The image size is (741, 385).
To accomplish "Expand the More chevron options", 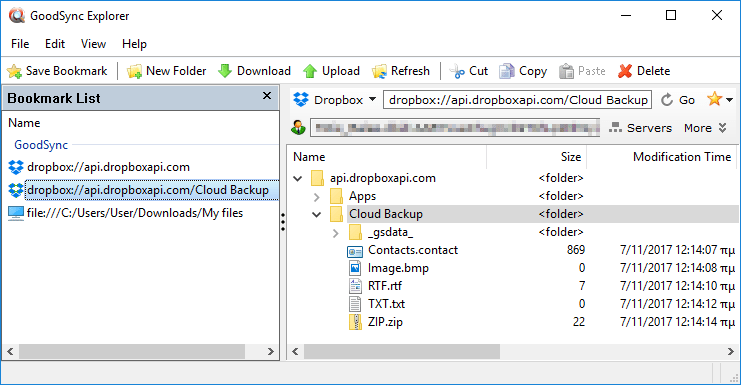I will 723,128.
